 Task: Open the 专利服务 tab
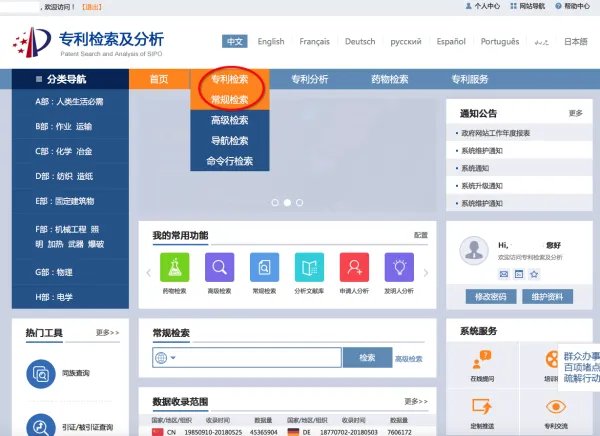point(470,79)
